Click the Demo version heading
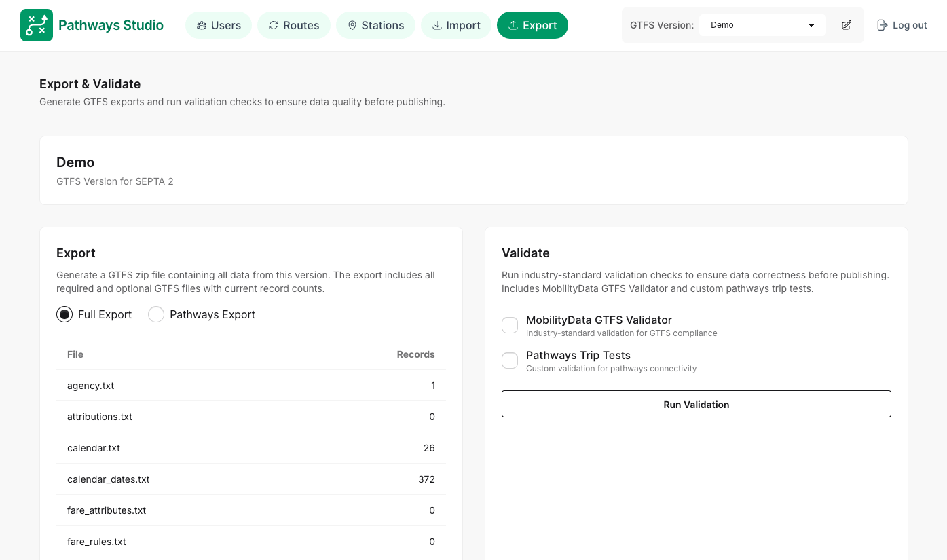 (x=75, y=162)
